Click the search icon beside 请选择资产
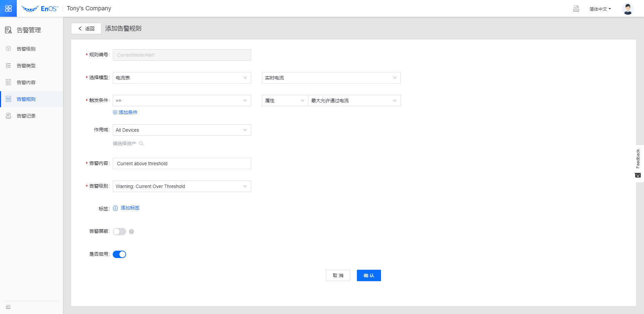The width and height of the screenshot is (644, 314). 141,143
